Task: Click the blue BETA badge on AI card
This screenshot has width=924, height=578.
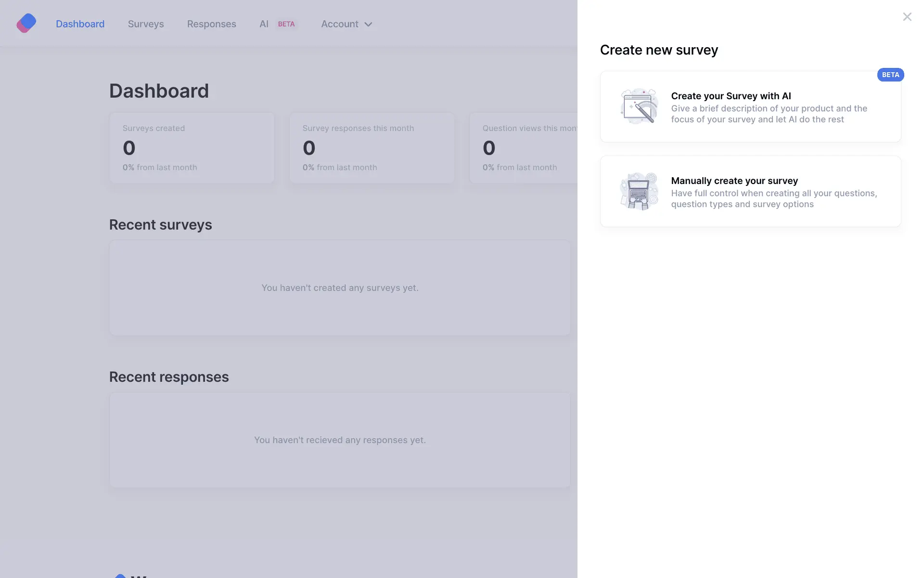Action: tap(890, 75)
